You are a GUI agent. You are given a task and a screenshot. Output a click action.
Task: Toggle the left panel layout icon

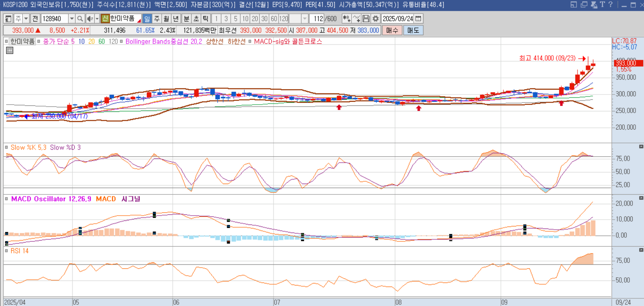point(8,19)
